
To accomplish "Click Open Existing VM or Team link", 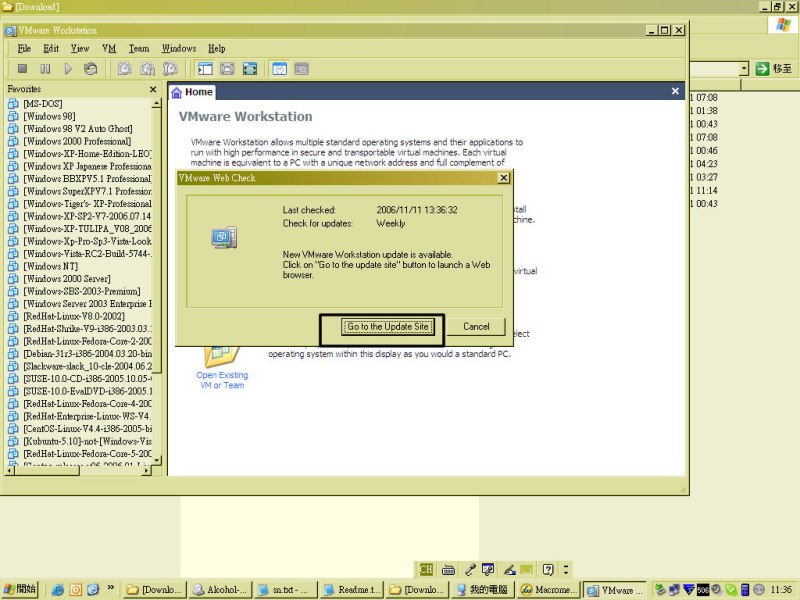I will coord(222,380).
